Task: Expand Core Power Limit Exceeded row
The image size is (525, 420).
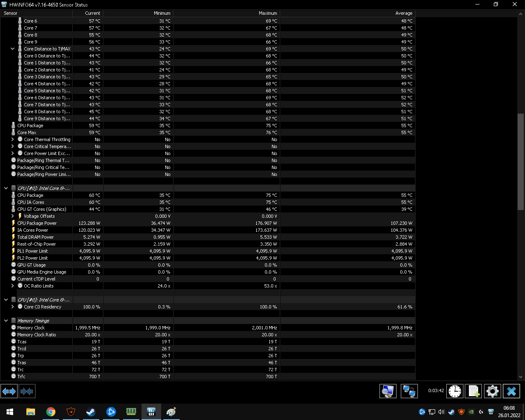Action: [12, 153]
